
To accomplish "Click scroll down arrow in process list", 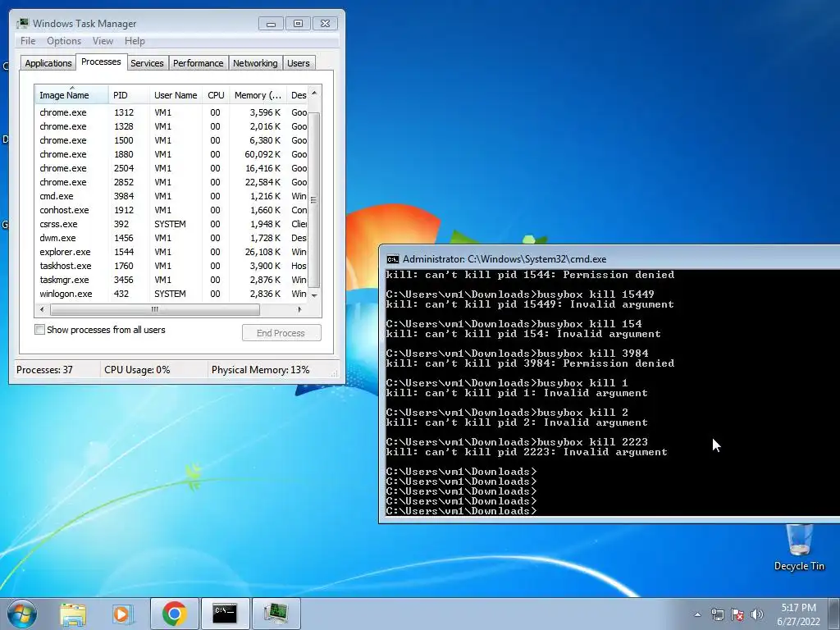I will (x=314, y=295).
